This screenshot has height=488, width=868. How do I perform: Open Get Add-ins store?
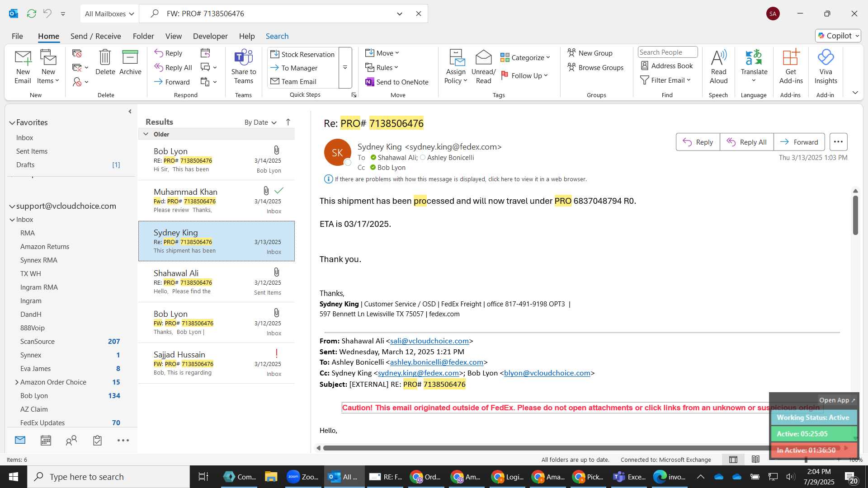click(x=791, y=67)
